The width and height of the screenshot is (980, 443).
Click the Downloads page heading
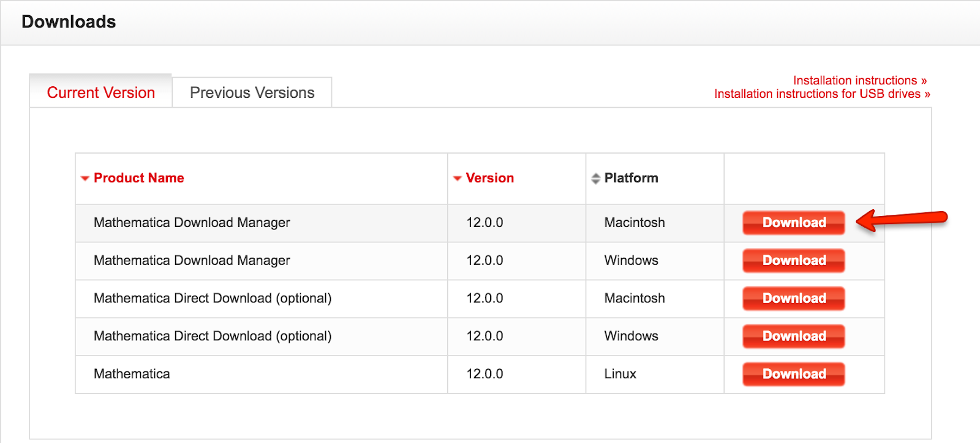69,22
